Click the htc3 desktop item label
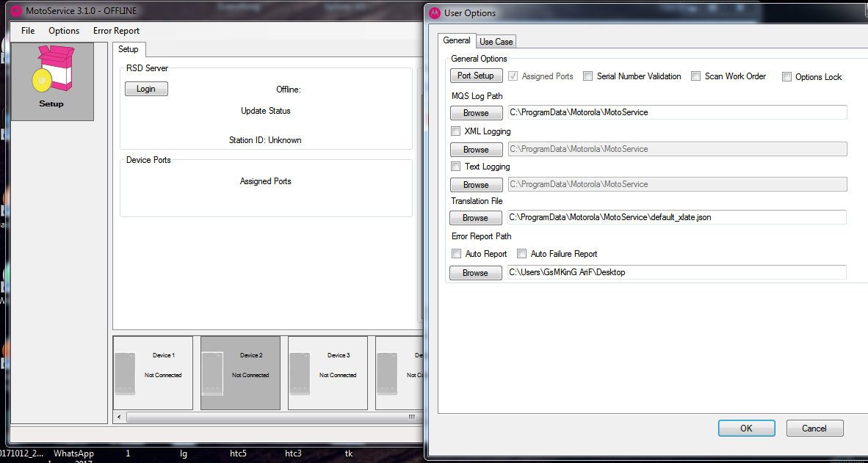868x463 pixels. [294, 453]
